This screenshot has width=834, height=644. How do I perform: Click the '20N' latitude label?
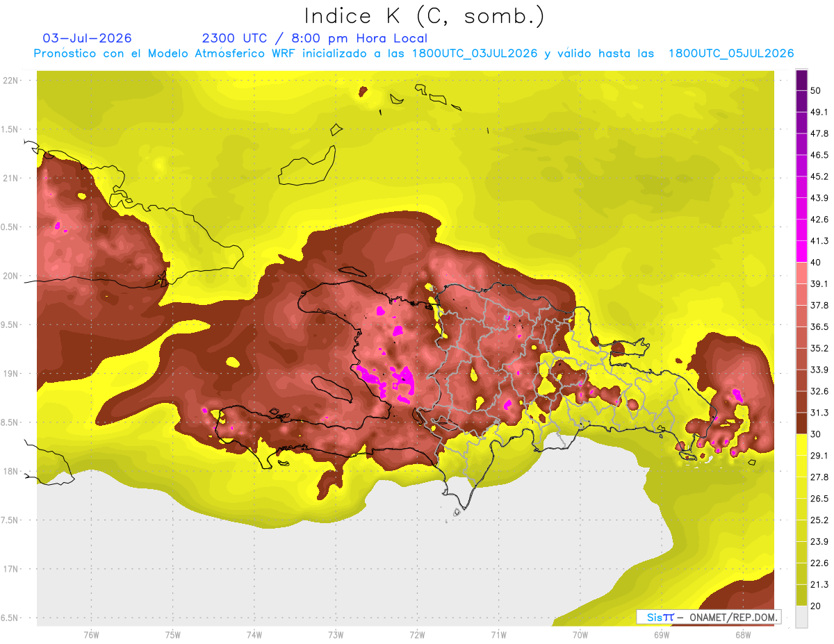click(x=11, y=276)
